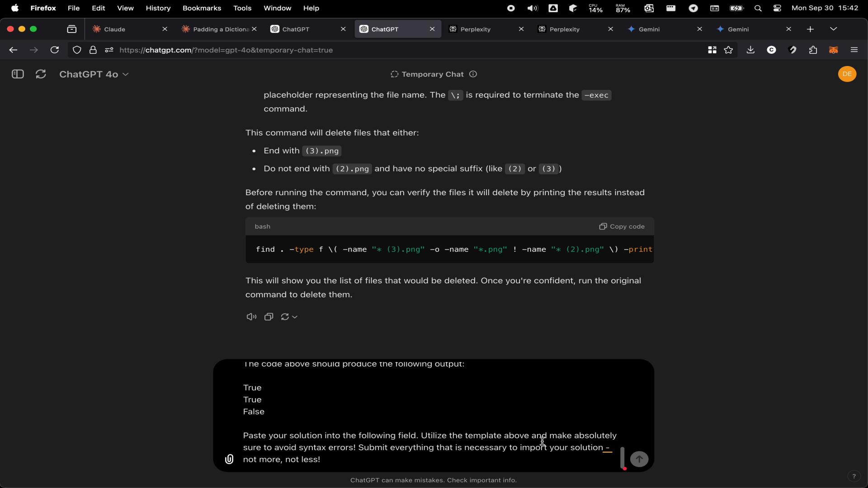The width and height of the screenshot is (868, 488).
Task: Switch to the first ChatGPT tab
Action: coord(308,29)
